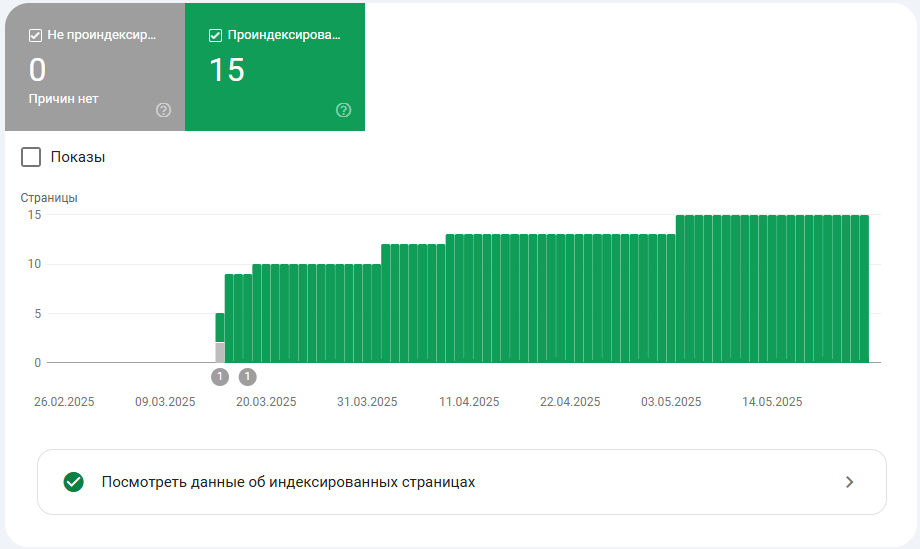Select the green card's 15 count
Viewport: 920px width, 549px height.
pos(226,70)
